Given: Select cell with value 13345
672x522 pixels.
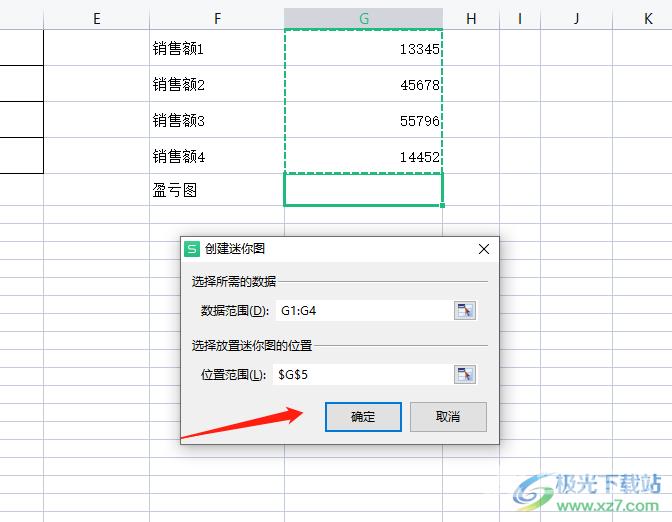Looking at the screenshot, I should click(x=363, y=48).
